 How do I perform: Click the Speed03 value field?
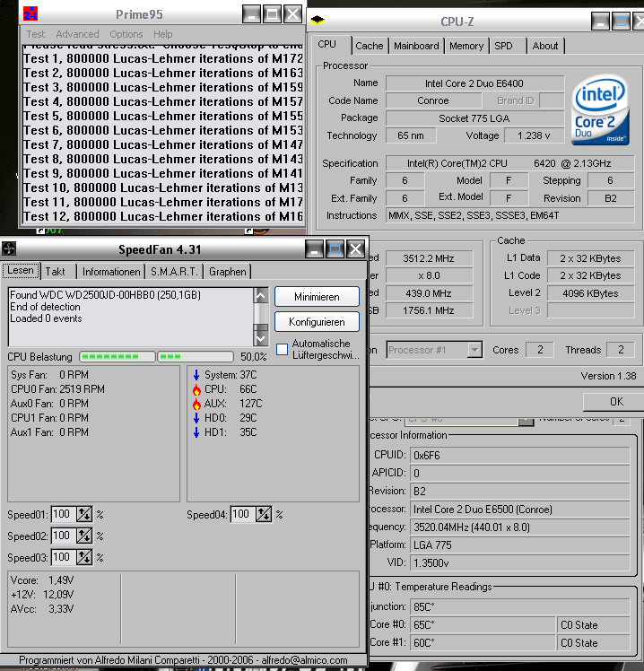click(64, 557)
